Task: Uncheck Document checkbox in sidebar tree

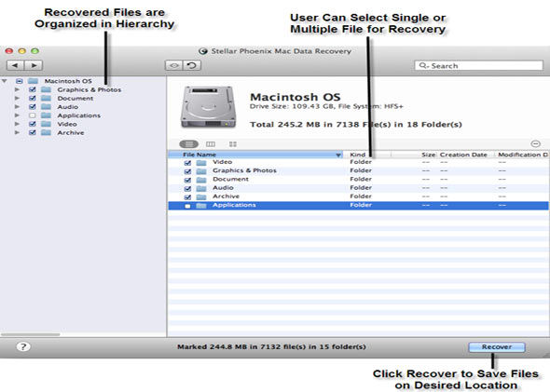Action: click(33, 98)
